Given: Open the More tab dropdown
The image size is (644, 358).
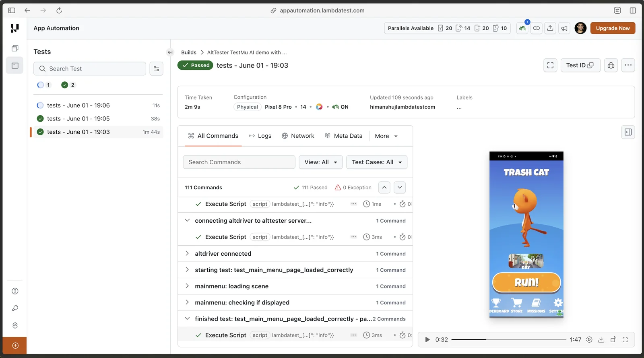Looking at the screenshot, I should tap(386, 136).
